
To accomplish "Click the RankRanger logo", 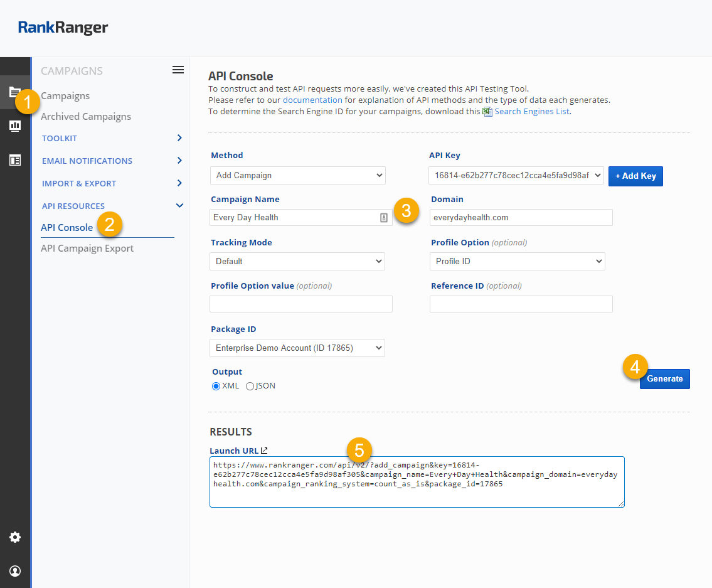I will 63,28.
